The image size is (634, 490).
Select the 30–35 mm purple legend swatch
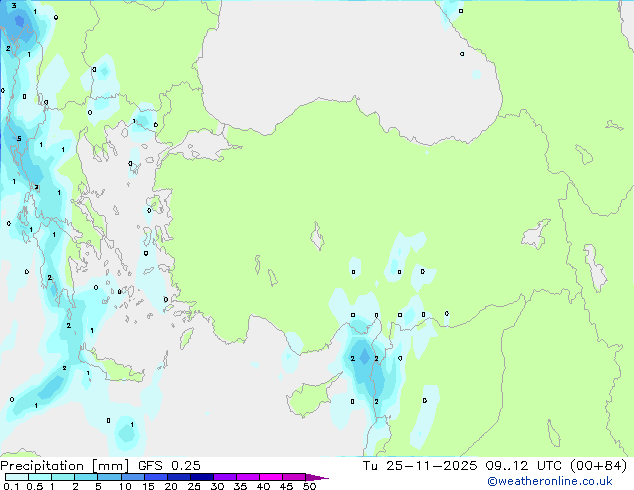225,477
